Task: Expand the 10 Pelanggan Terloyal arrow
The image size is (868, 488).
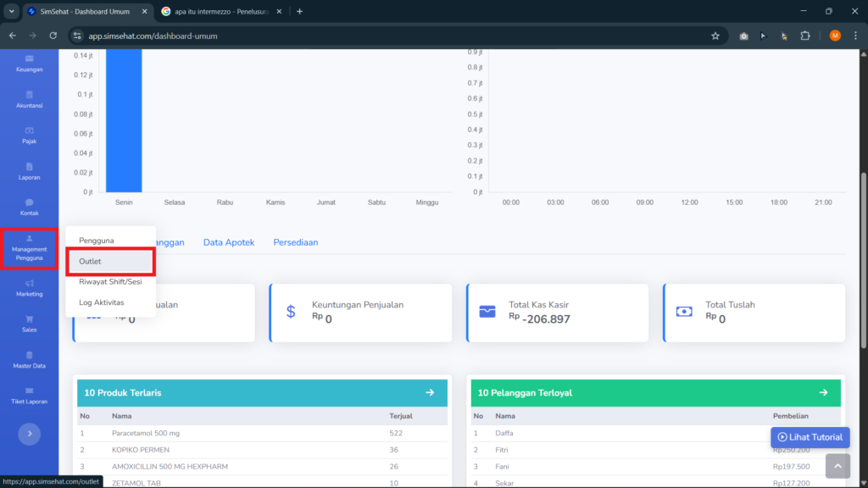Action: 824,392
